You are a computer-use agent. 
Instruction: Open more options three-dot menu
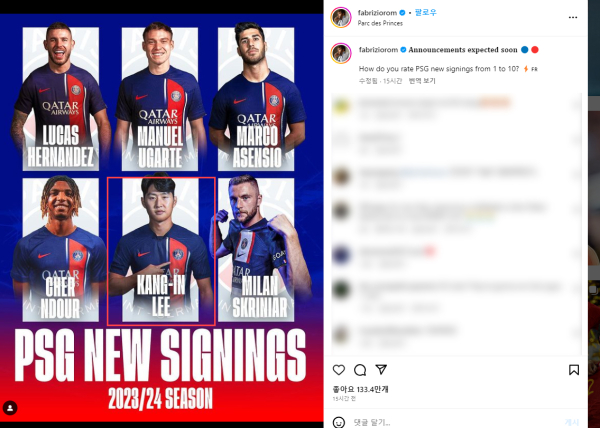pyautogui.click(x=573, y=18)
